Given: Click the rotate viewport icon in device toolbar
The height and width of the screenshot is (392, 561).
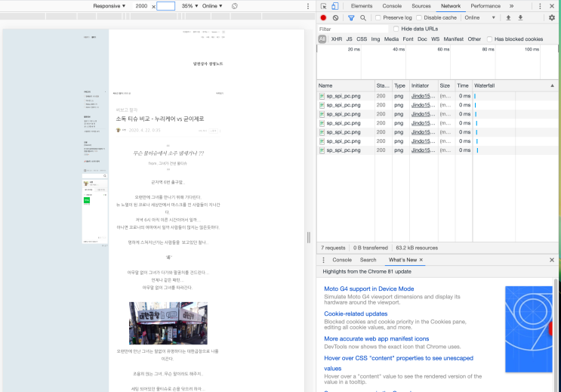Looking at the screenshot, I should (234, 6).
